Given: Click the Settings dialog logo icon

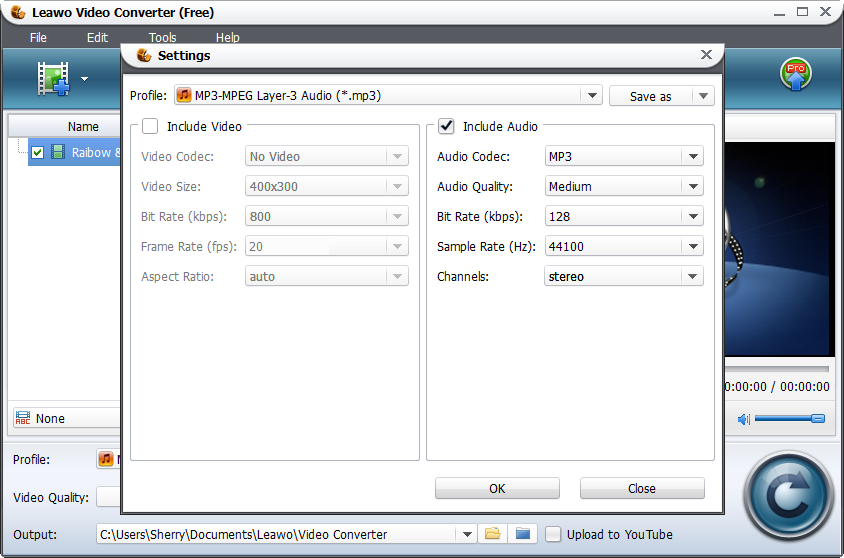Looking at the screenshot, I should tap(144, 55).
